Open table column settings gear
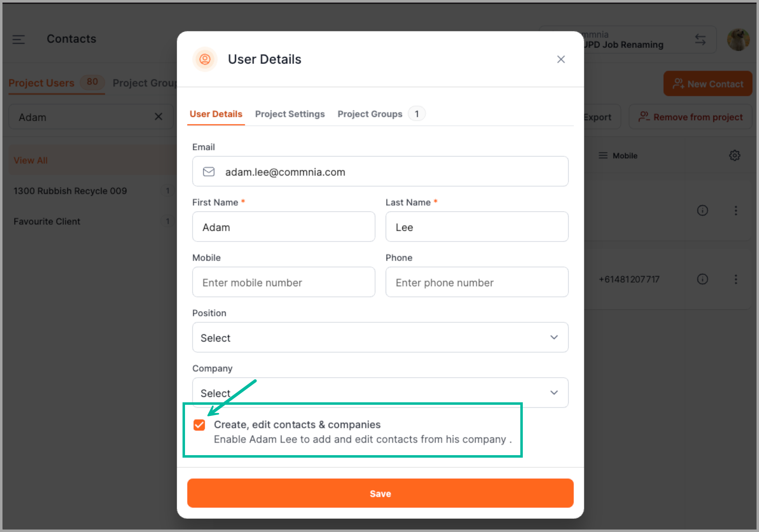 point(734,156)
